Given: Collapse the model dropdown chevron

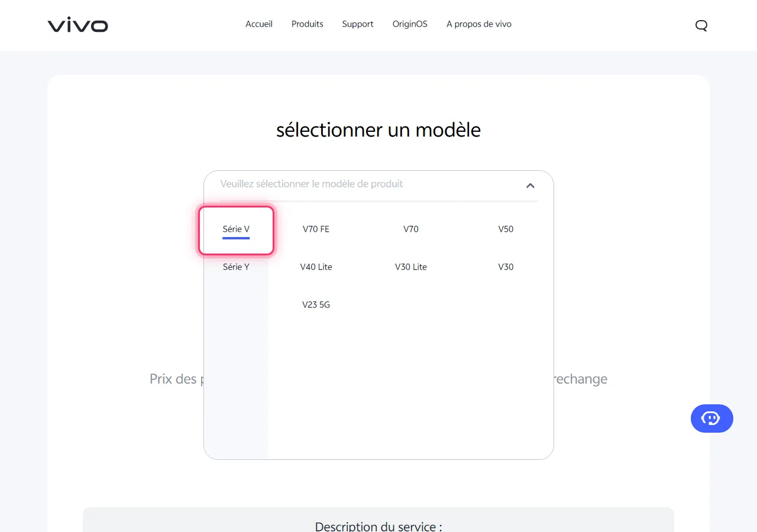Looking at the screenshot, I should 530,186.
